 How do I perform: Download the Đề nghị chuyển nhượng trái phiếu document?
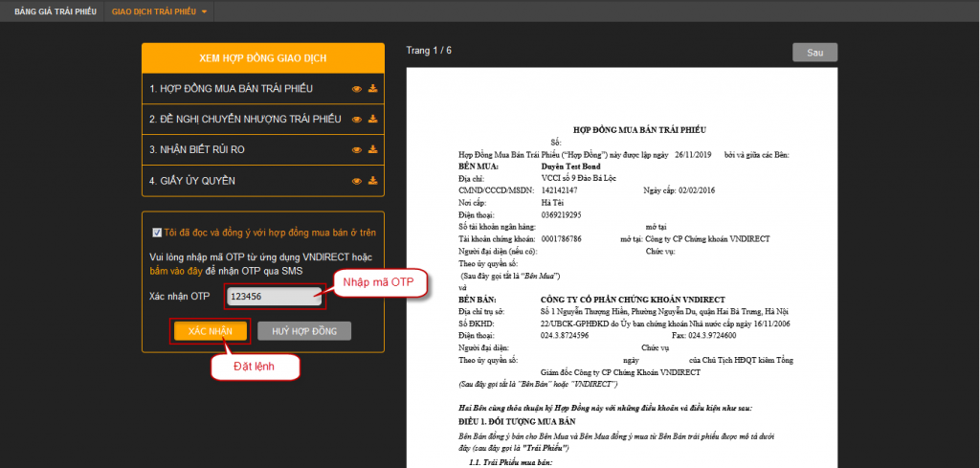tap(372, 120)
